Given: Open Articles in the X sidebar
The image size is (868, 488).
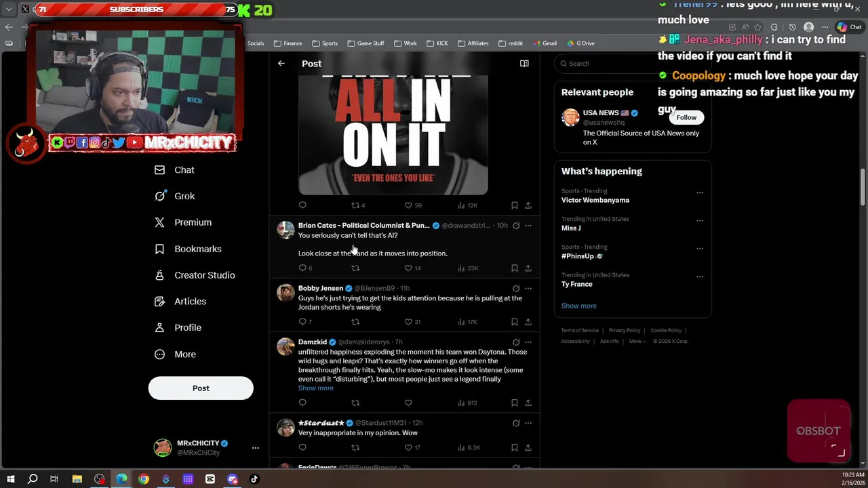Looking at the screenshot, I should point(180,302).
